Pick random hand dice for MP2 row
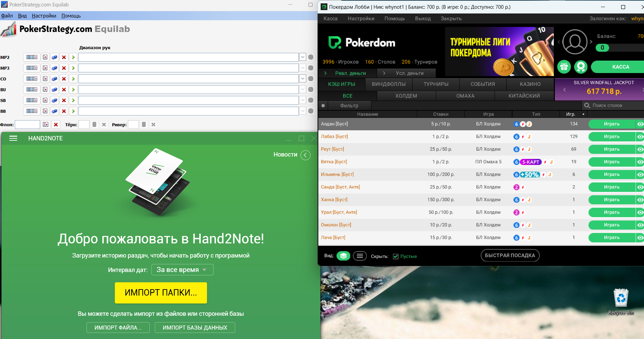Viewport: 644px width, 339px height. point(55,57)
